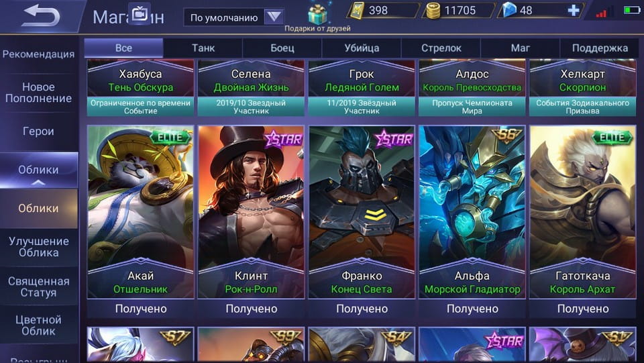Open Рекомендация in the sidebar
Image resolution: width=644 pixels, height=363 pixels.
pyautogui.click(x=39, y=54)
